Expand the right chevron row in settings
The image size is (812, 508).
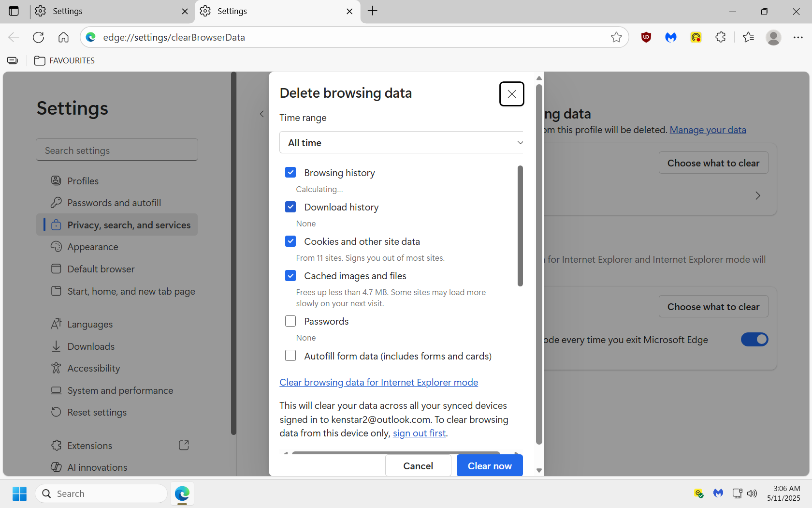coord(757,195)
